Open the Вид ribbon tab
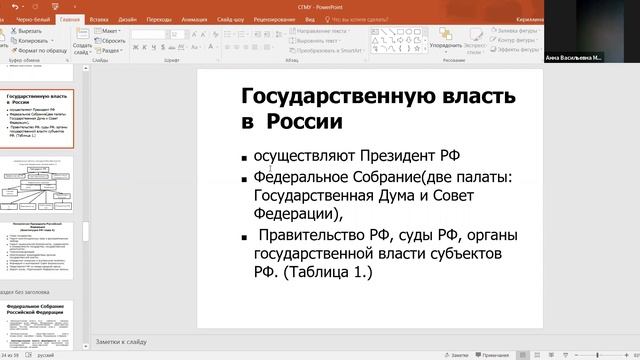Image resolution: width=640 pixels, height=360 pixels. coord(310,19)
